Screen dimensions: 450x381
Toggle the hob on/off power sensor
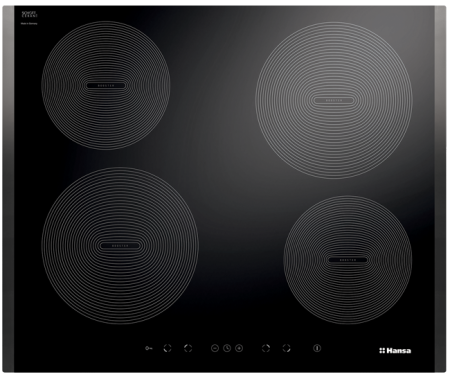tap(317, 348)
